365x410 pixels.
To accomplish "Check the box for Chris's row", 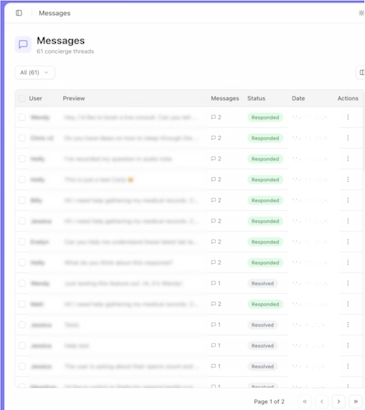I will click(x=22, y=138).
